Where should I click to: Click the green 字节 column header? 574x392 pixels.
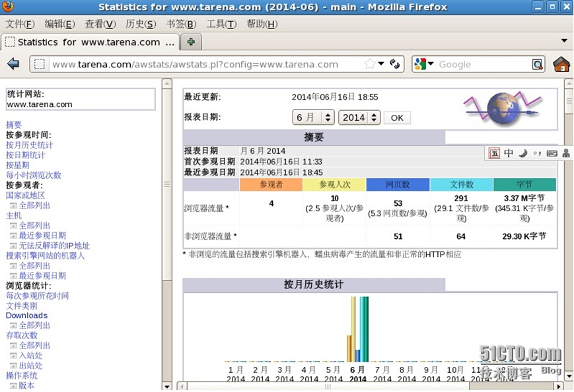point(524,185)
